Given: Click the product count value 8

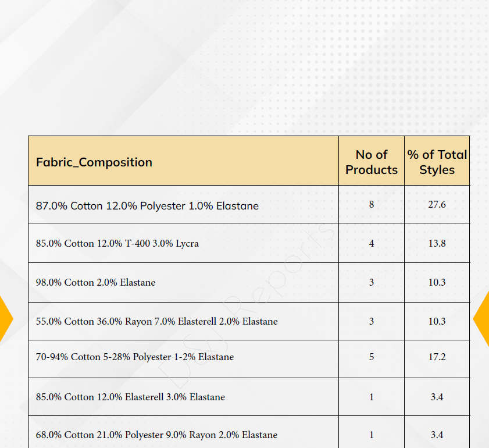Looking at the screenshot, I should pyautogui.click(x=372, y=204).
